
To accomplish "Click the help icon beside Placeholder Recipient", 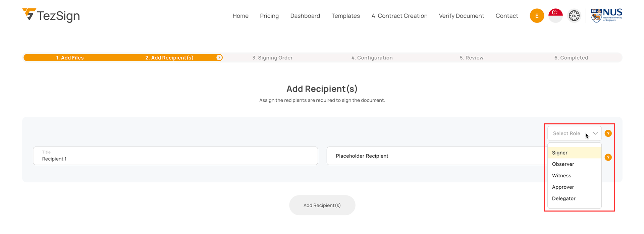I will pos(608,157).
